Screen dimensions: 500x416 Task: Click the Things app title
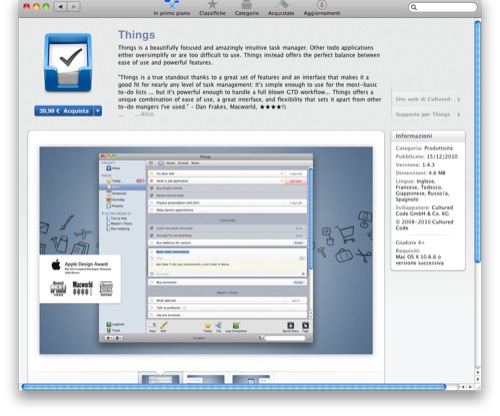coord(136,35)
